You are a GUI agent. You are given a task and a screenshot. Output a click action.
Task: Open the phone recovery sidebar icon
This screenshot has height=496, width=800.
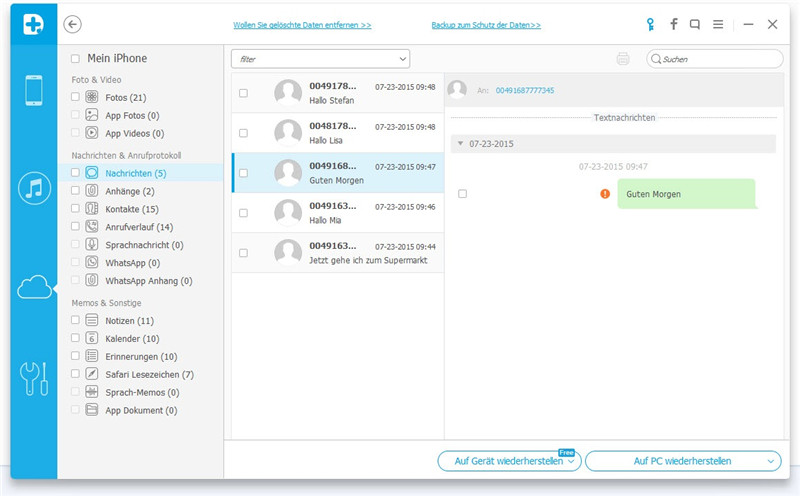(34, 90)
